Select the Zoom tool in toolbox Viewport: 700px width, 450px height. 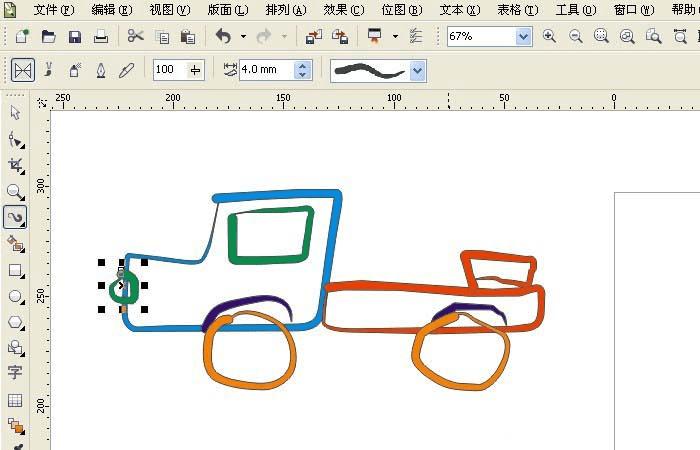[16, 192]
